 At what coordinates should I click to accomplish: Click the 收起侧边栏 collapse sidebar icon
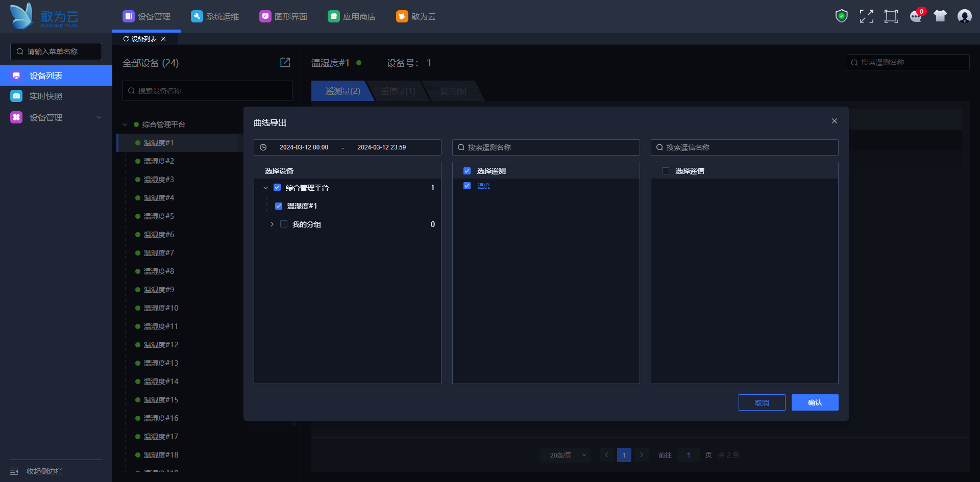coord(14,471)
